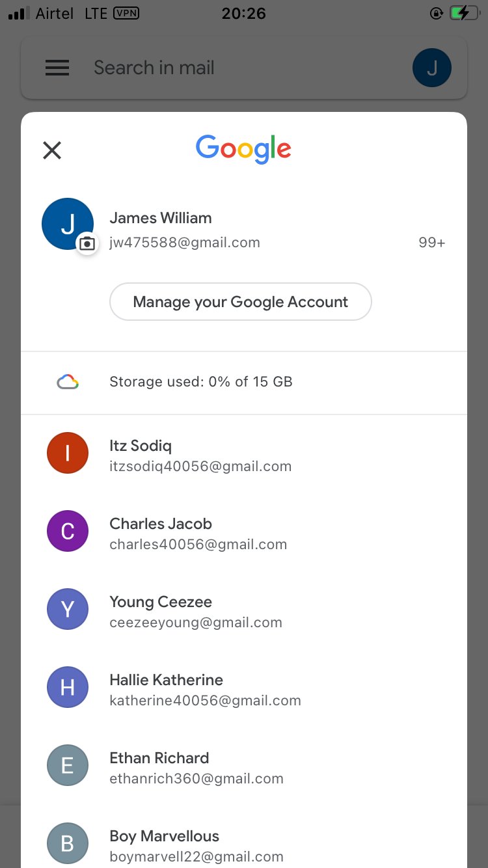Tap the Google logo
The width and height of the screenshot is (488, 868).
pyautogui.click(x=243, y=149)
